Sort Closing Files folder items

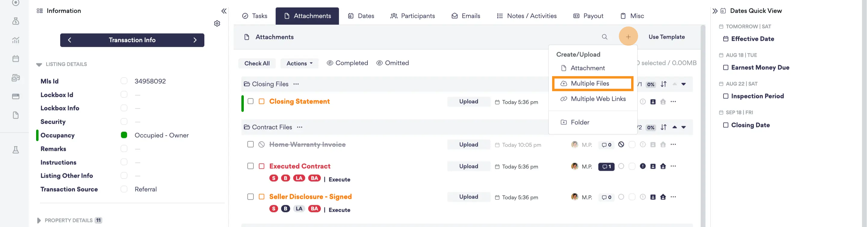[663, 84]
